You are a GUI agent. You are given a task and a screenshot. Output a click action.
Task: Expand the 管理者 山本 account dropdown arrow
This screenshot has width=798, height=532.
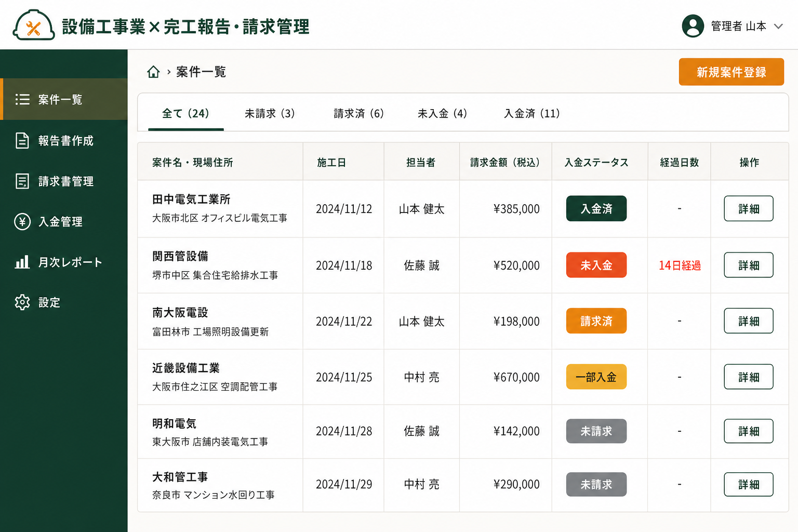click(778, 26)
